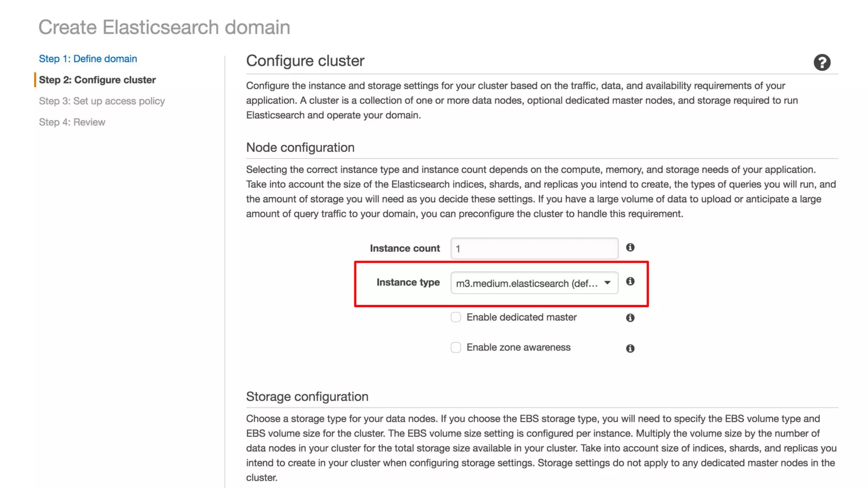Click the Instance type dropdown arrow
Image resolution: width=868 pixels, height=488 pixels.
click(607, 283)
